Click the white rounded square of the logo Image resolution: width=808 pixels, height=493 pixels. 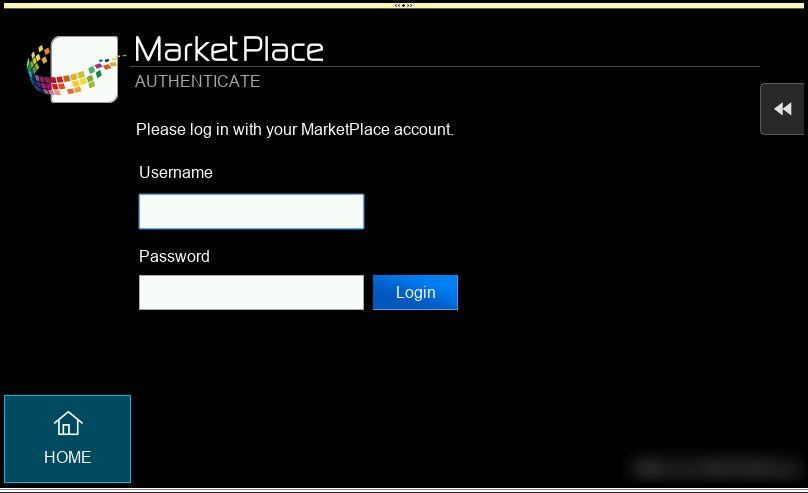[x=85, y=69]
